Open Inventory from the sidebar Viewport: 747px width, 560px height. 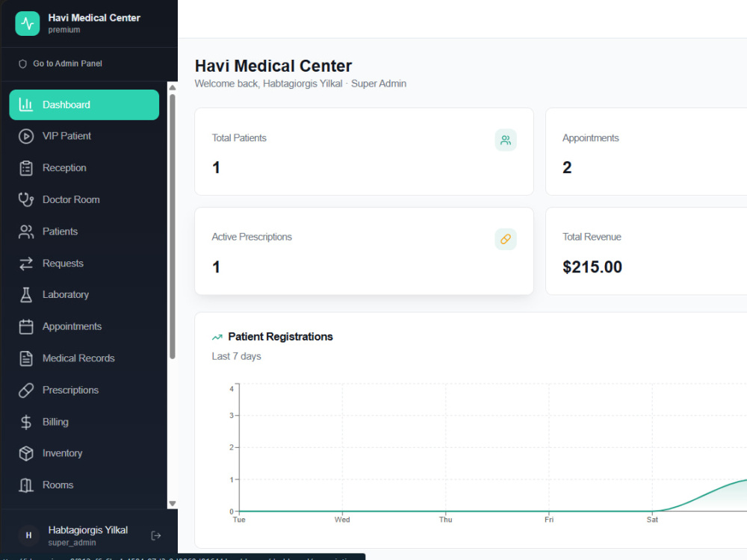pyautogui.click(x=84, y=453)
